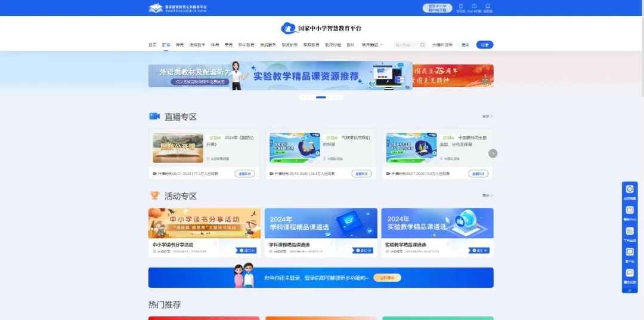Open 更多 link for 活动专区
The height and width of the screenshot is (320, 644).
click(x=488, y=196)
